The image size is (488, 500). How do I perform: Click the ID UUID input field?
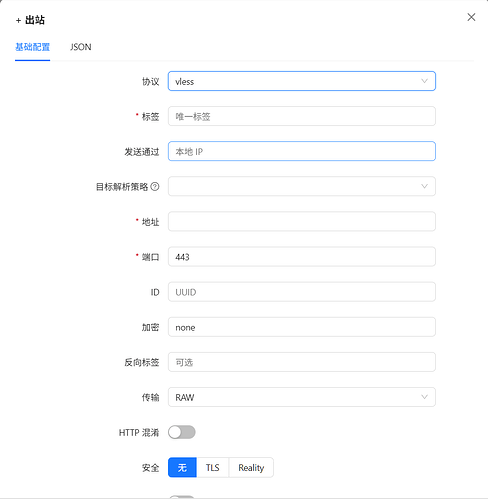tap(302, 292)
